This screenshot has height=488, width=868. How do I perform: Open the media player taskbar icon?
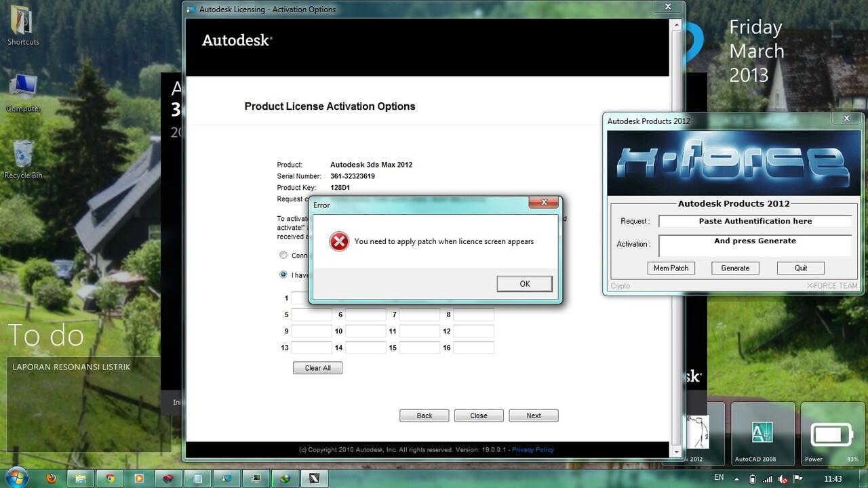coord(139,478)
